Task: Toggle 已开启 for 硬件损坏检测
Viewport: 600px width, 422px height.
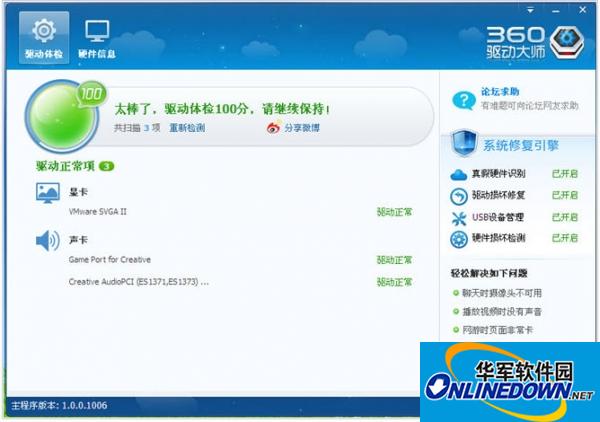Action: [564, 238]
